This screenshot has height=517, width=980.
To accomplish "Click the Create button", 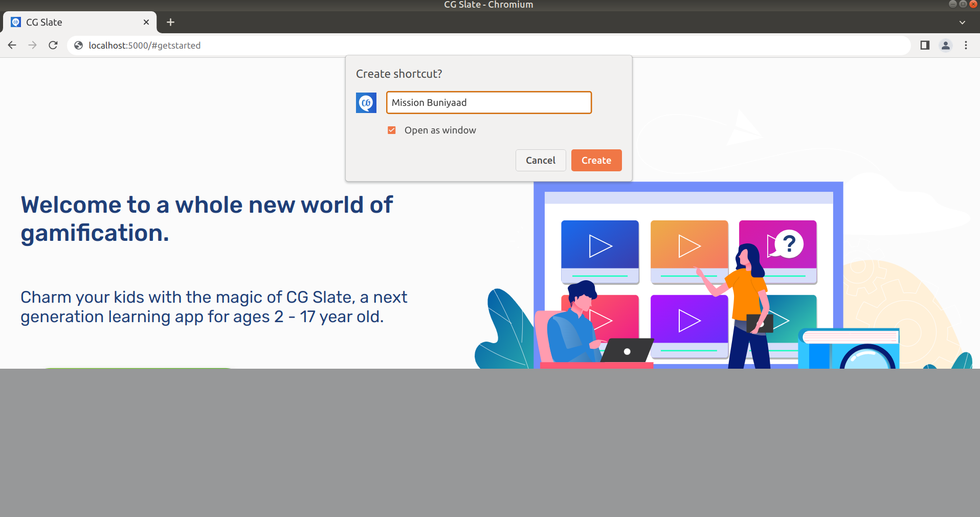I will tap(596, 161).
